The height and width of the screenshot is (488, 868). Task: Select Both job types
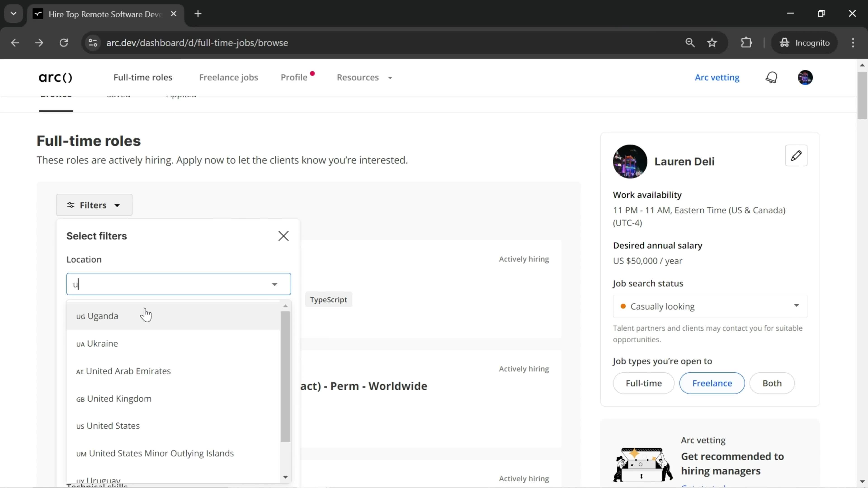[772, 383]
